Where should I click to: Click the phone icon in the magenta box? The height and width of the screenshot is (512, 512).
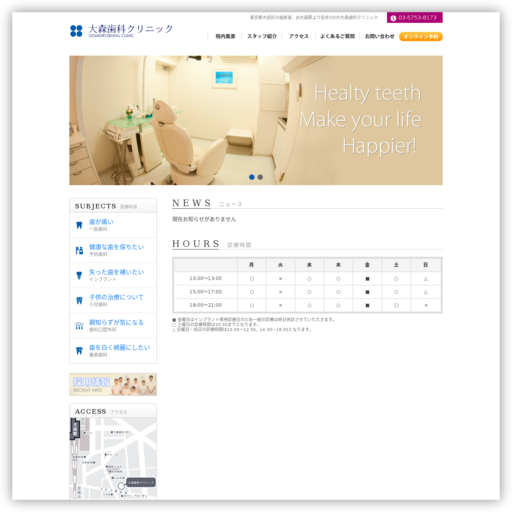click(393, 18)
